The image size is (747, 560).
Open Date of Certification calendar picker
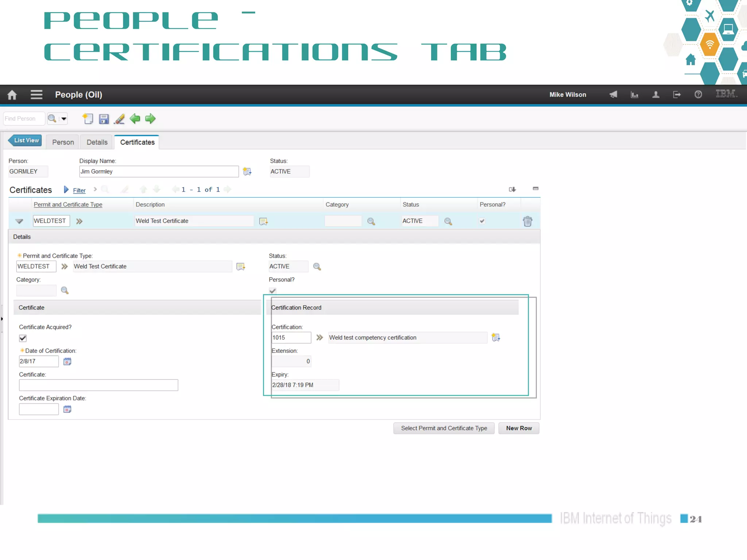67,361
